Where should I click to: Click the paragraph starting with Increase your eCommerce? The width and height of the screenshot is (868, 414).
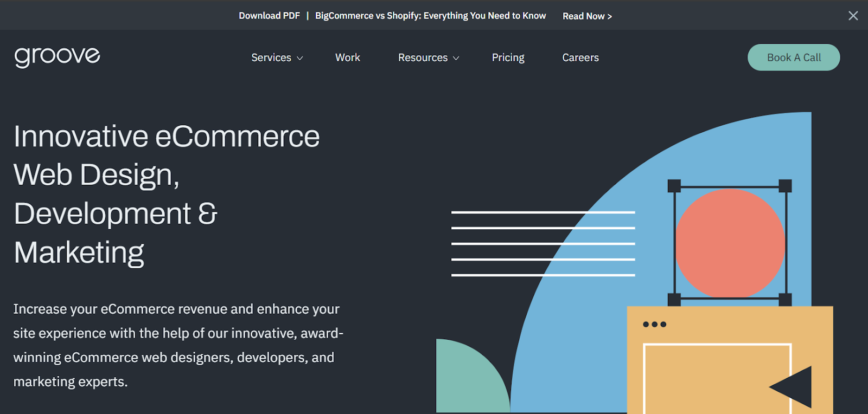pos(178,345)
